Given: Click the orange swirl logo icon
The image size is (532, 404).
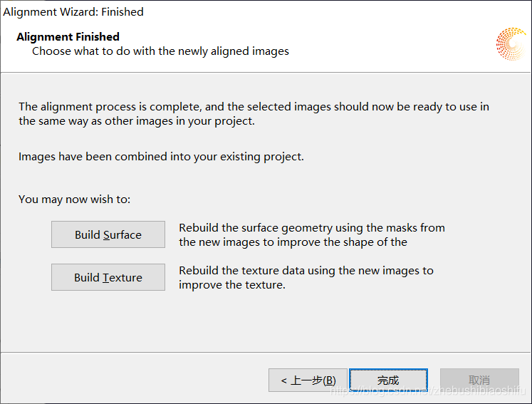Looking at the screenshot, I should 511,44.
